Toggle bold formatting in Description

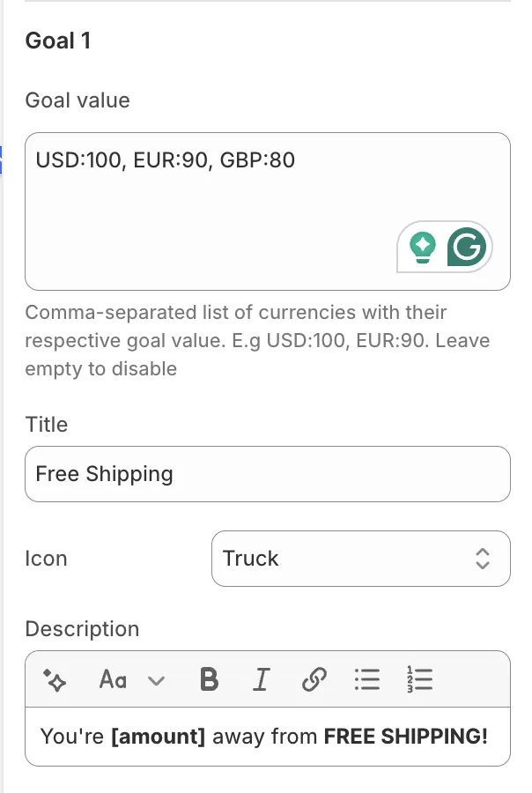pos(209,679)
